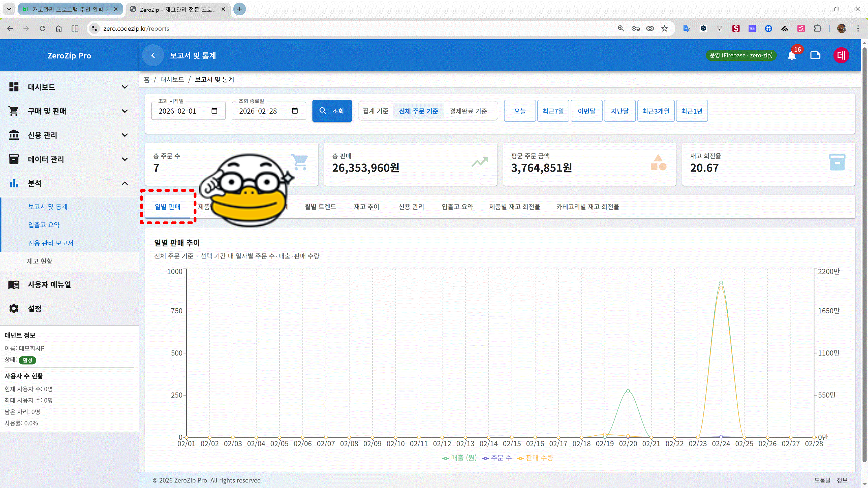Toggle 주문 수 series in the chart legend

pos(497,458)
